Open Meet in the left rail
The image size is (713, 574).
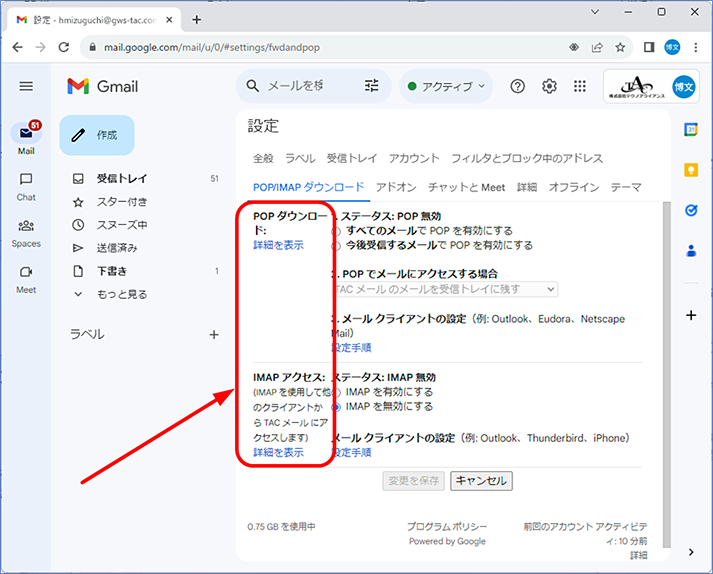click(x=26, y=280)
